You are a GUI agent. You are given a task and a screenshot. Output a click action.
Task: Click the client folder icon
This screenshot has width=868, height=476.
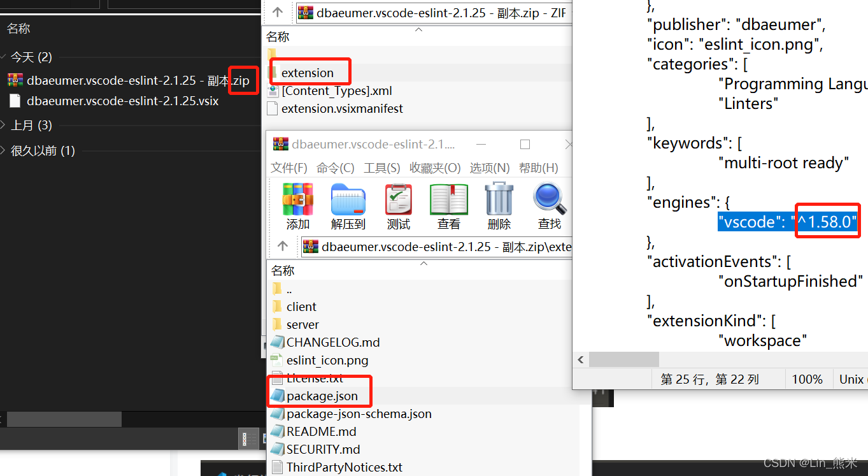[x=276, y=307]
